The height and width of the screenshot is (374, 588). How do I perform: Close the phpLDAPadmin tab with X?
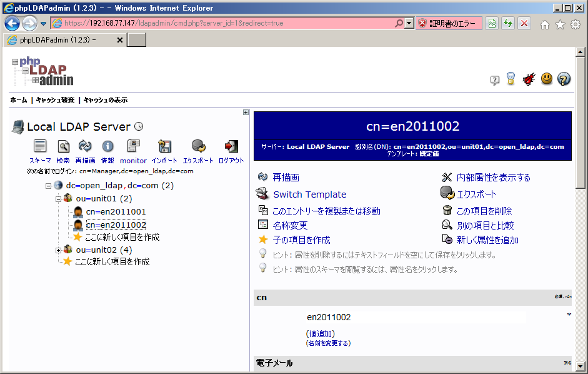point(119,40)
